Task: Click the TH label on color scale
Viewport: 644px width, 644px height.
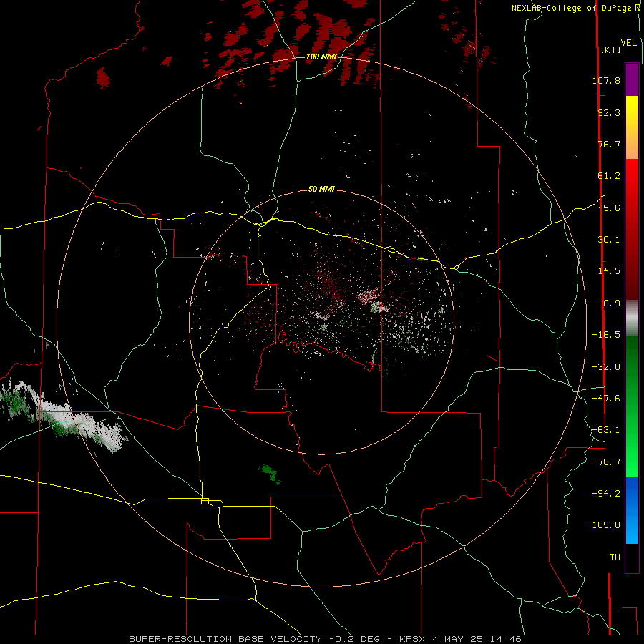Action: click(615, 557)
